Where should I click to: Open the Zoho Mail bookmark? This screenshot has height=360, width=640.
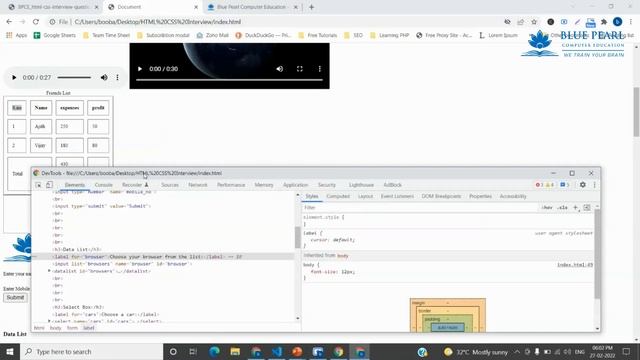(x=212, y=36)
